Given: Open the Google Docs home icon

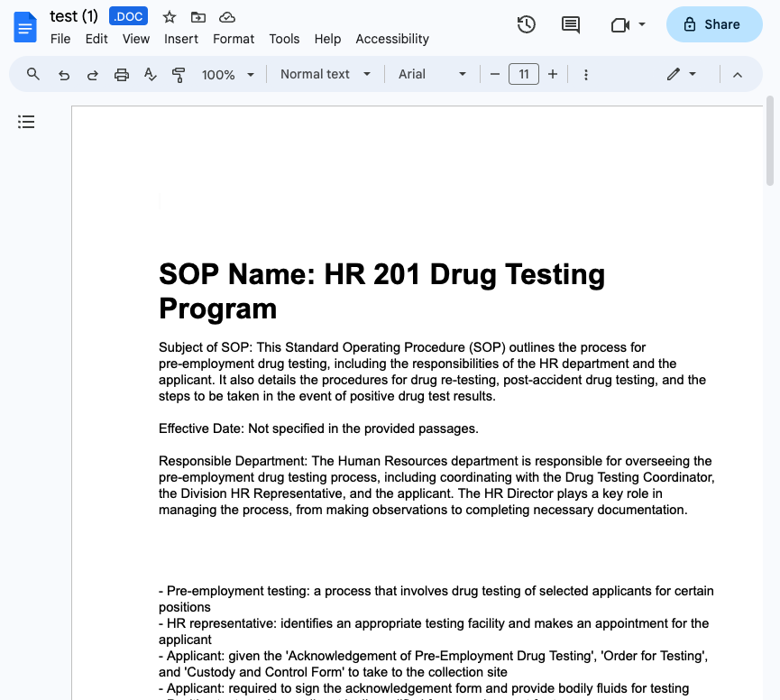Looking at the screenshot, I should coord(25,27).
